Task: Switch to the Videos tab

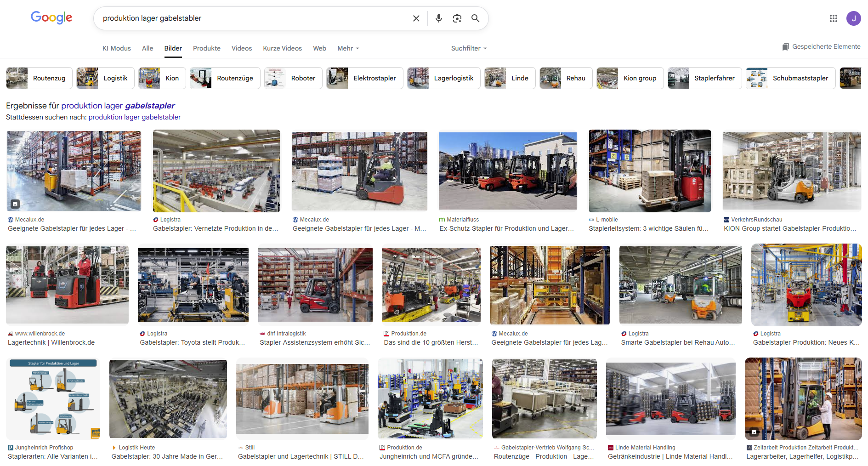Action: tap(241, 48)
